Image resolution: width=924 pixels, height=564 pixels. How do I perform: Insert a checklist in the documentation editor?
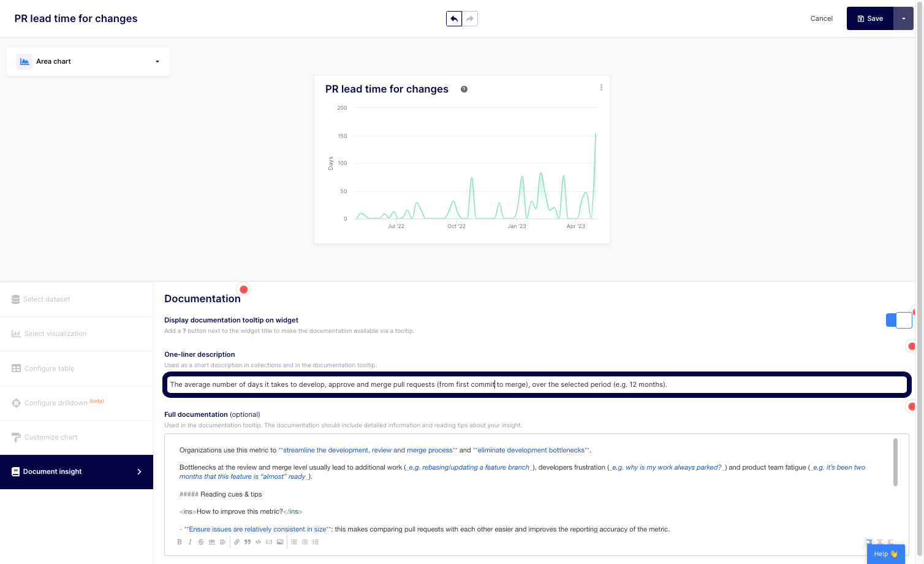[316, 542]
